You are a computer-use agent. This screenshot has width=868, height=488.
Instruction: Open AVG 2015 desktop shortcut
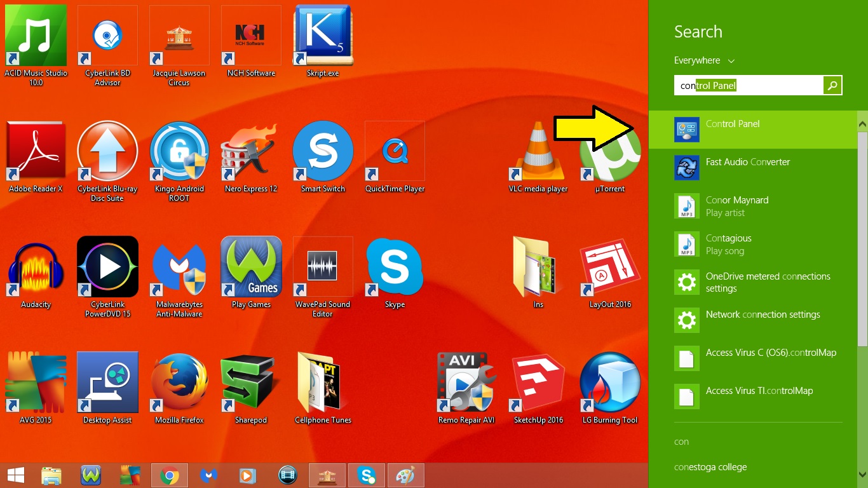tap(36, 383)
